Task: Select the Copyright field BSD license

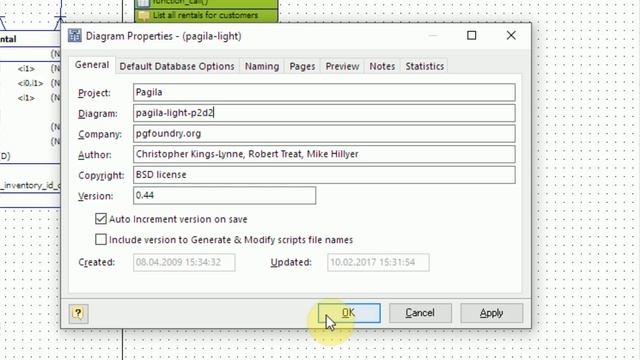Action: (x=324, y=175)
